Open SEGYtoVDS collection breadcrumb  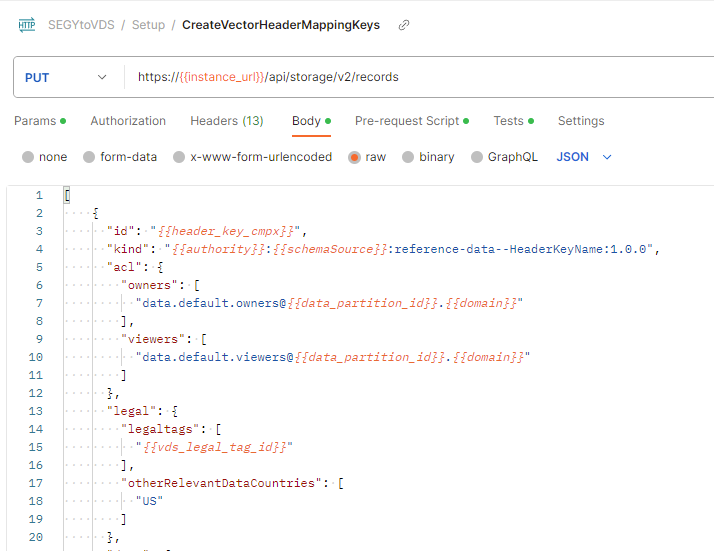click(81, 25)
